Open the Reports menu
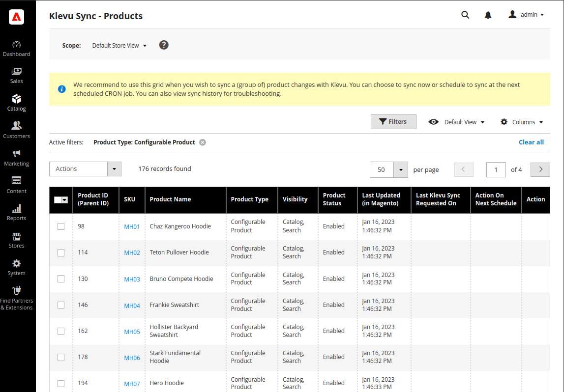This screenshot has width=564, height=392. click(x=17, y=213)
